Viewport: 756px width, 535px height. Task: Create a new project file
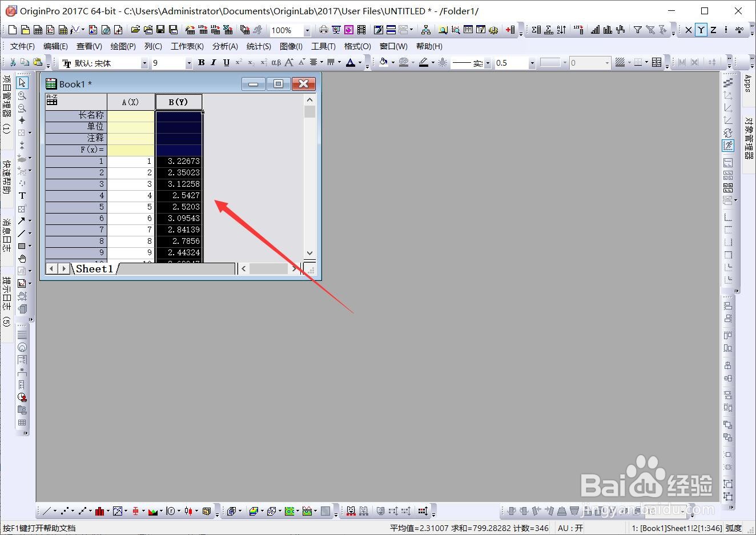click(x=13, y=30)
